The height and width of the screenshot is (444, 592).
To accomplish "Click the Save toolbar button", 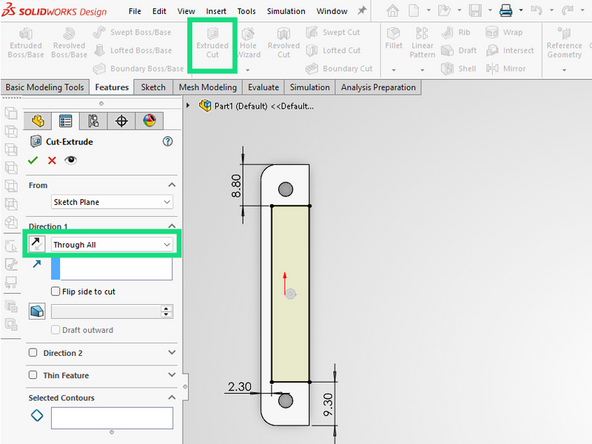I will pyautogui.click(x=475, y=11).
